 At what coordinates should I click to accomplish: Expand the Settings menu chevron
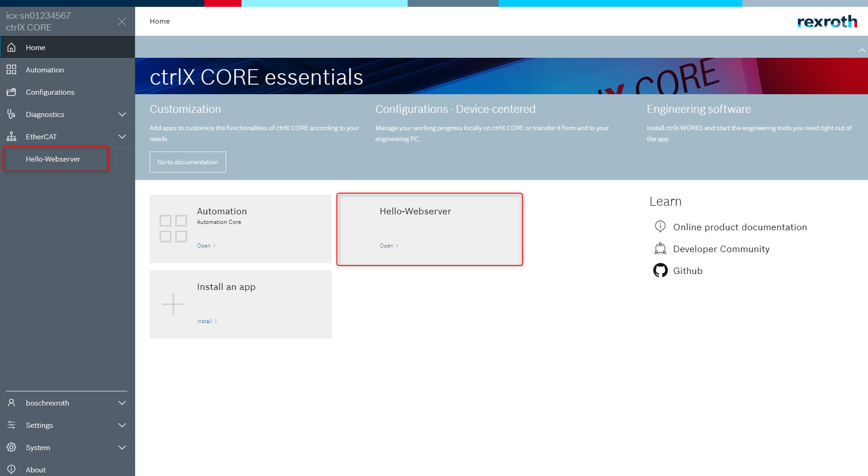[122, 425]
